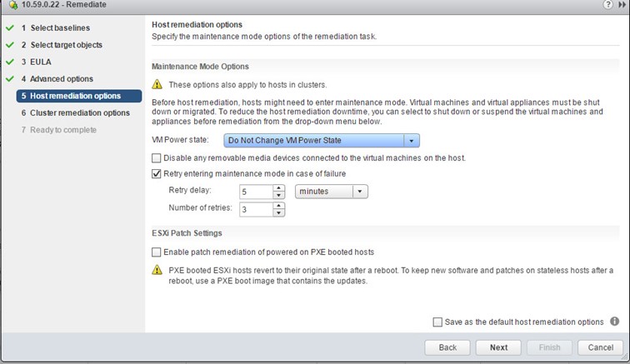The image size is (630, 364).
Task: Uncheck Retry entering maintenance mode checkbox
Action: (157, 173)
